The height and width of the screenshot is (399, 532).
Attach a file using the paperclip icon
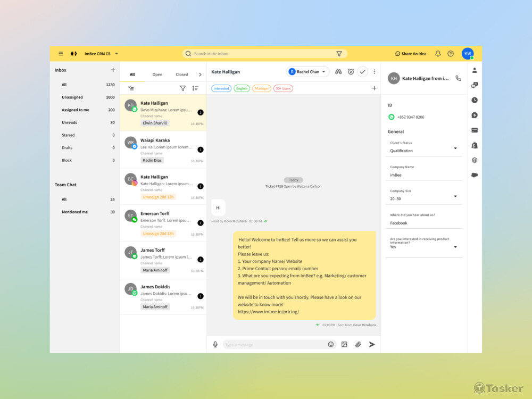pos(358,344)
